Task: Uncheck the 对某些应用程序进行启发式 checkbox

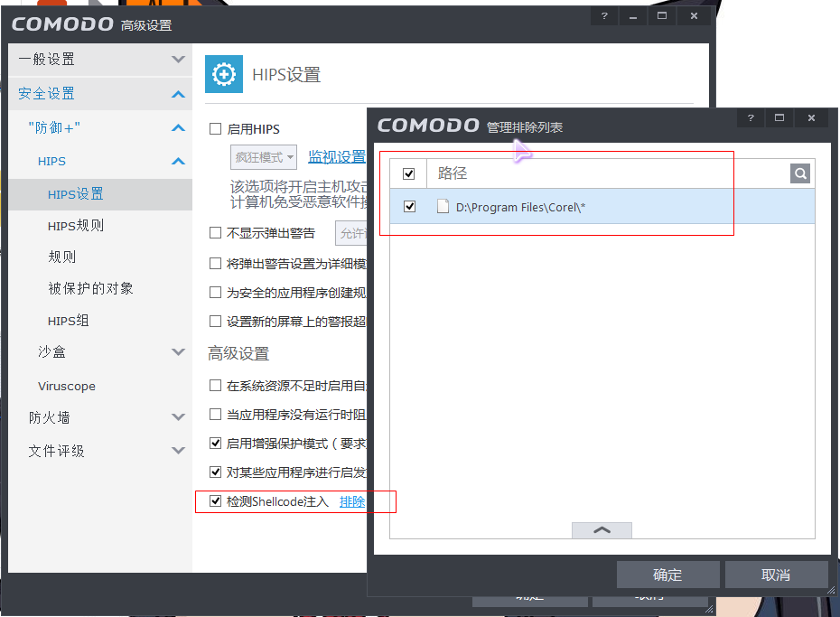Action: click(x=215, y=472)
